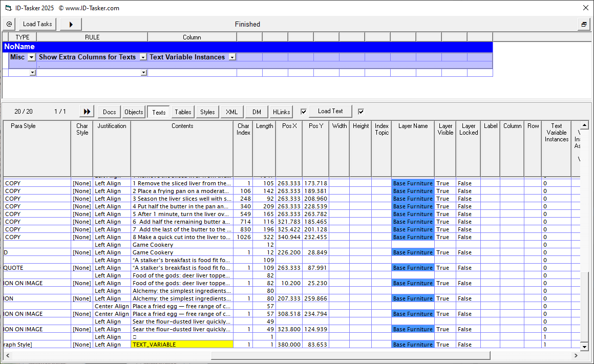Image resolution: width=594 pixels, height=364 pixels.
Task: Click the grid's vertical scrollbar down arrow
Action: click(584, 347)
